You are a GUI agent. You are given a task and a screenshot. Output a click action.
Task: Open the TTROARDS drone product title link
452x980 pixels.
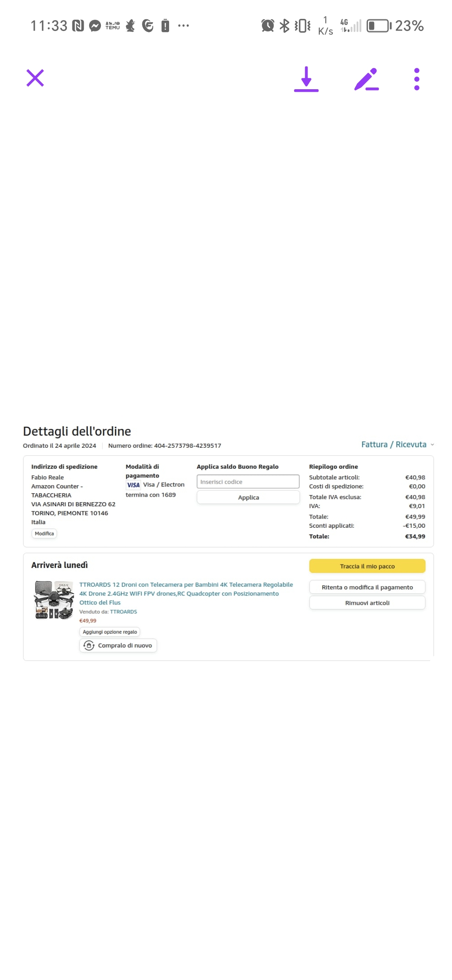click(x=186, y=593)
